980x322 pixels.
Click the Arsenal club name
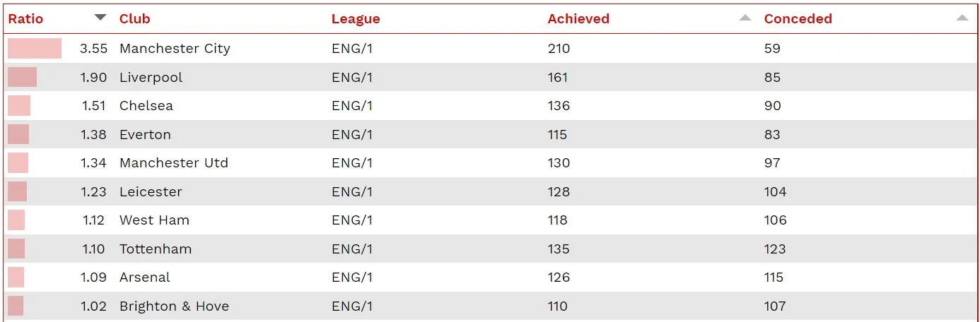(x=144, y=278)
